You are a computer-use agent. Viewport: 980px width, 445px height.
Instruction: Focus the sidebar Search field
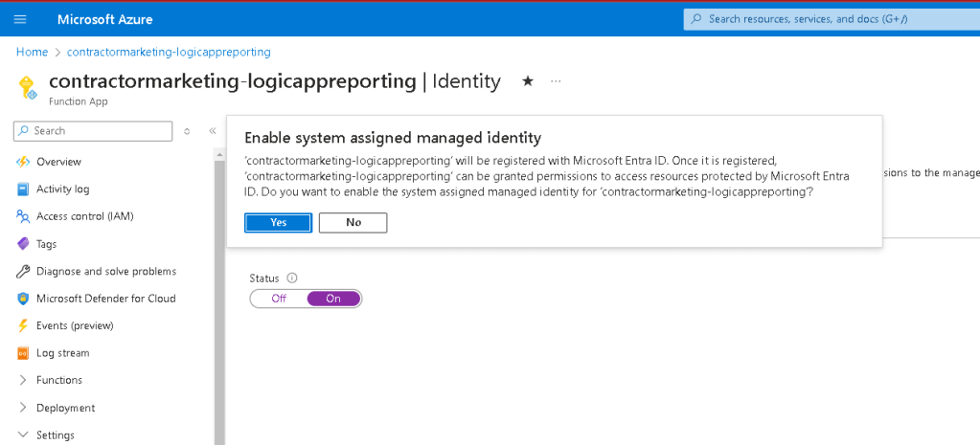coord(93,131)
